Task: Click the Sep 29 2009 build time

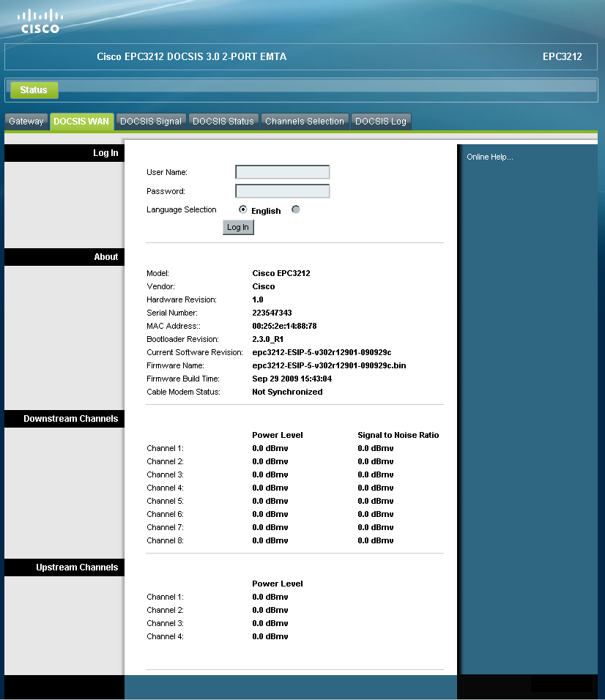Action: pyautogui.click(x=292, y=379)
